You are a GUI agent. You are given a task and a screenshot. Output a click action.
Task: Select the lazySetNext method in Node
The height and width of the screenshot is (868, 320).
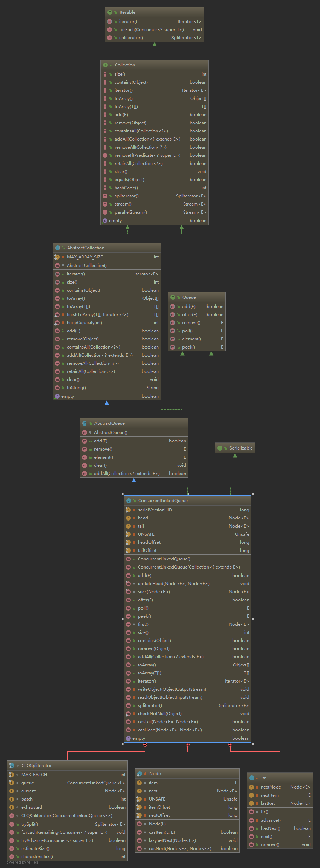point(172,840)
